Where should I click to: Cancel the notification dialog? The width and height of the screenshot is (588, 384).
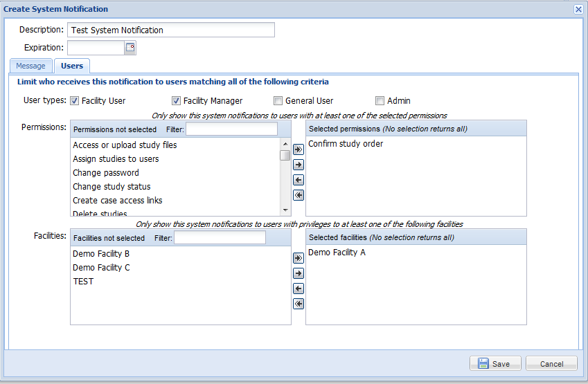(x=551, y=363)
